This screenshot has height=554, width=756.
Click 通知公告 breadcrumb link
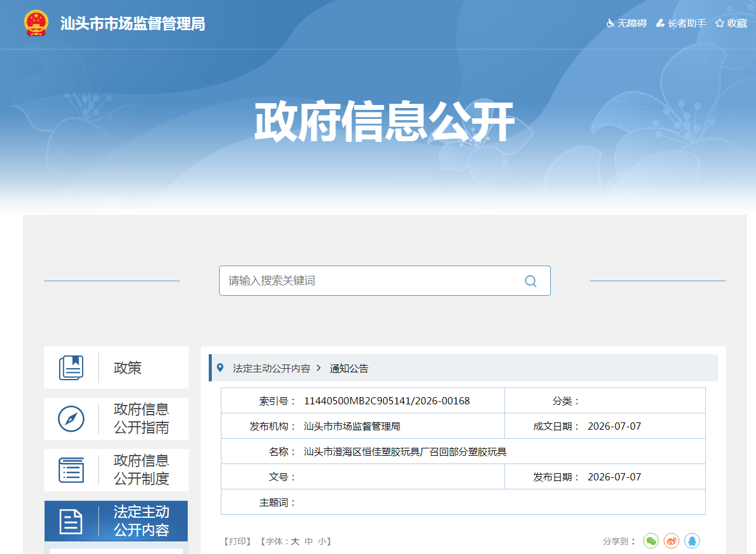(349, 368)
